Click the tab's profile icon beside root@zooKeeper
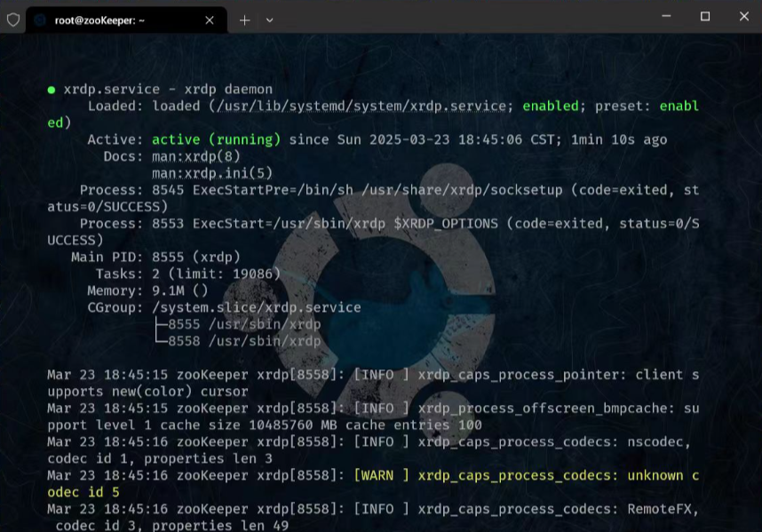 coord(41,20)
